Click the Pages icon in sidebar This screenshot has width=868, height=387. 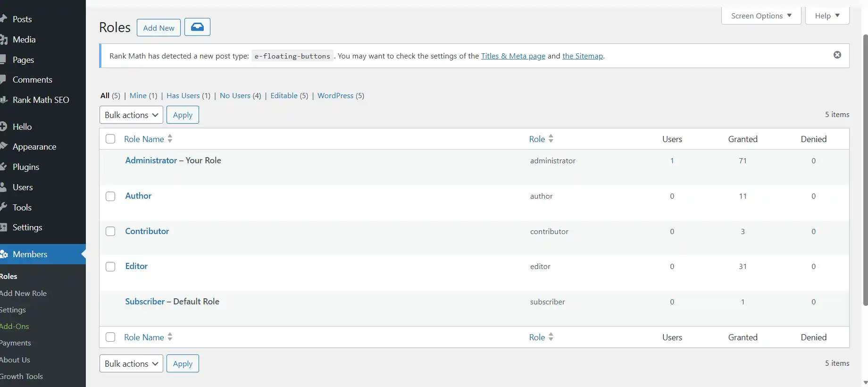[3, 59]
